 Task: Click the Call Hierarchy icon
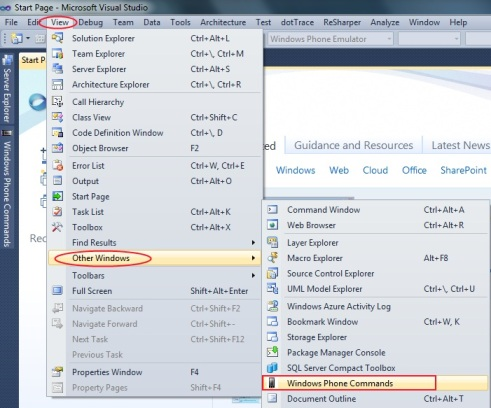[57, 102]
